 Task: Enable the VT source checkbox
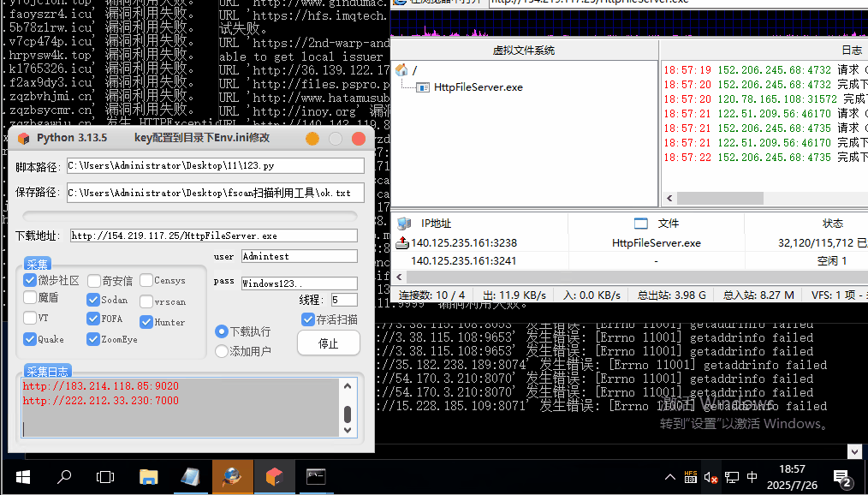click(x=30, y=318)
